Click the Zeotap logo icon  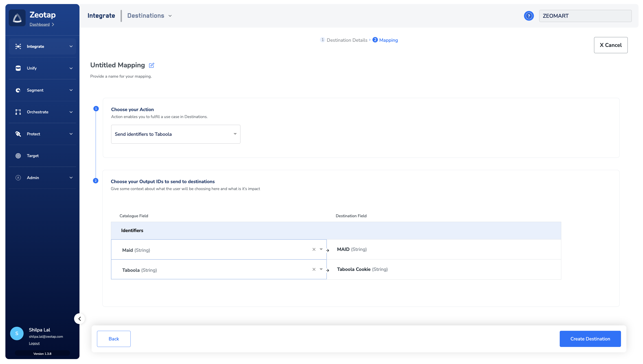click(17, 18)
